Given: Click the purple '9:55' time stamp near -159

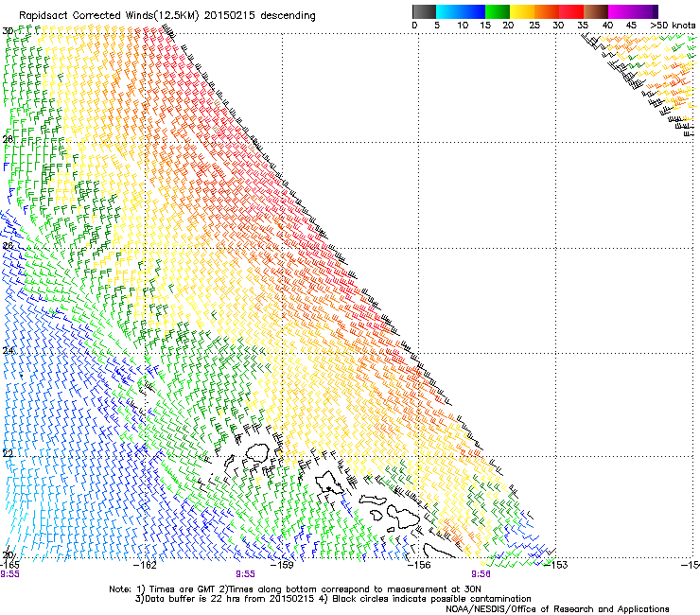Looking at the screenshot, I should (246, 574).
